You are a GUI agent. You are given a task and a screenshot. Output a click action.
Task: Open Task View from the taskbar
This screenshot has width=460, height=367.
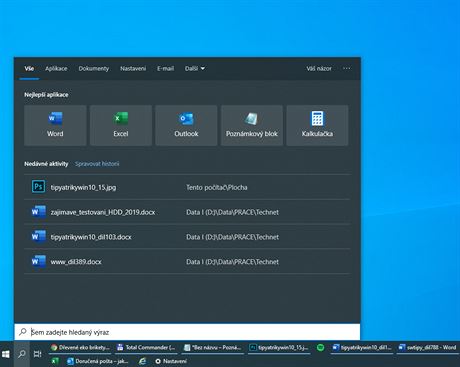coord(37,354)
